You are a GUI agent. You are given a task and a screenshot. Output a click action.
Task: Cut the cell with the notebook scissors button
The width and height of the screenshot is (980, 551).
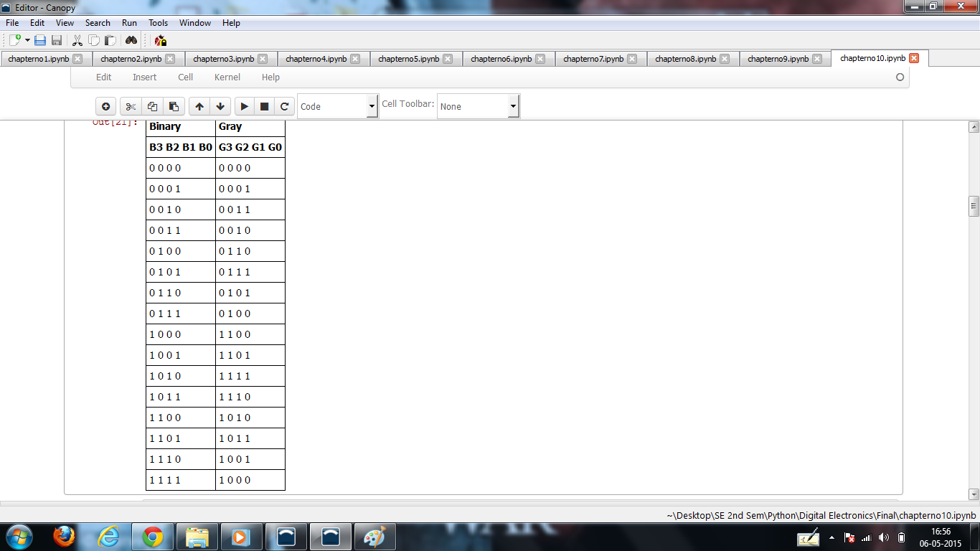click(131, 106)
